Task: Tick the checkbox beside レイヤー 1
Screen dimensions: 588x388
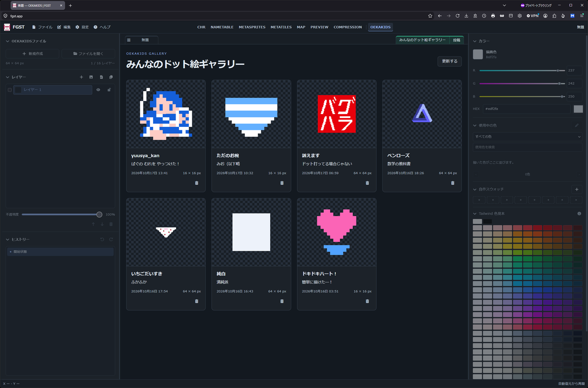Action: click(x=10, y=90)
